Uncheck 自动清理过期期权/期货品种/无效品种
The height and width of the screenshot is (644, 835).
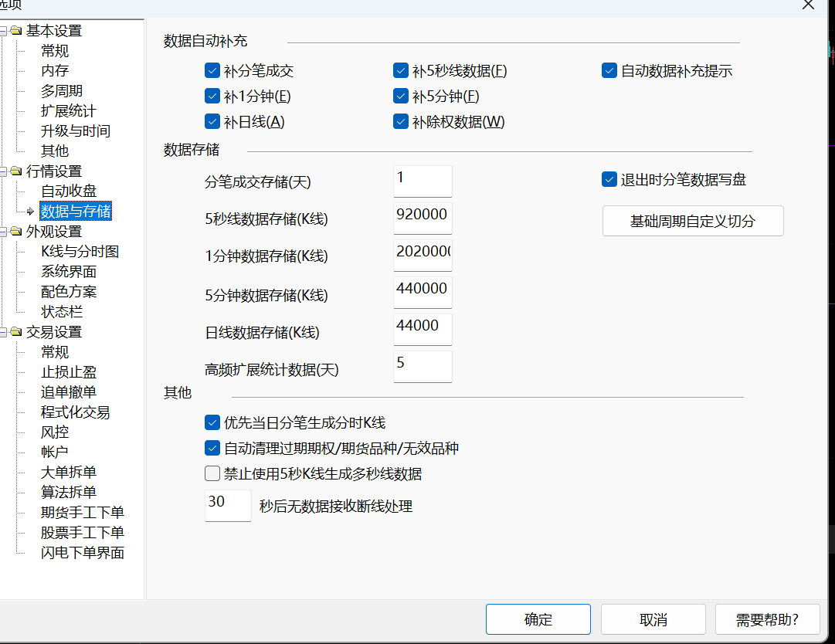click(212, 448)
